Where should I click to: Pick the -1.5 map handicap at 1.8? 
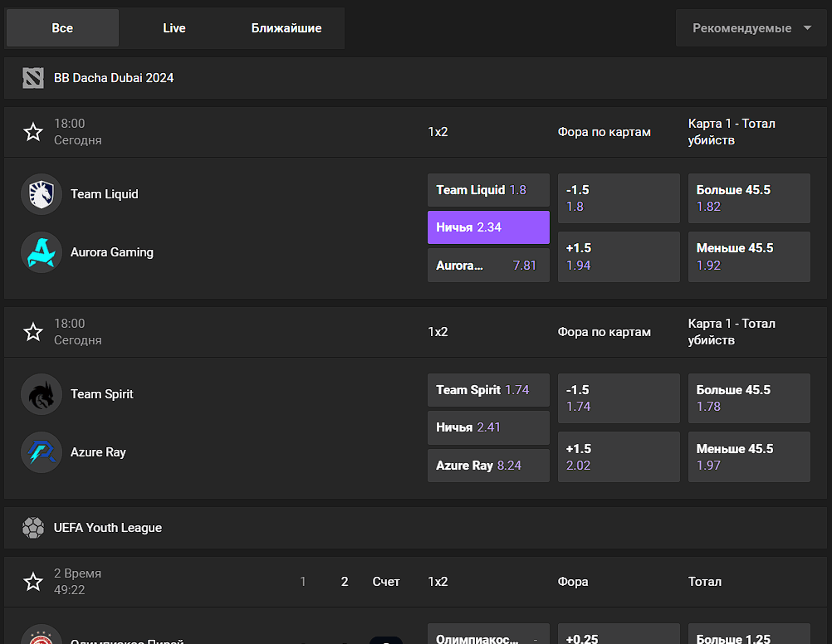coord(619,198)
